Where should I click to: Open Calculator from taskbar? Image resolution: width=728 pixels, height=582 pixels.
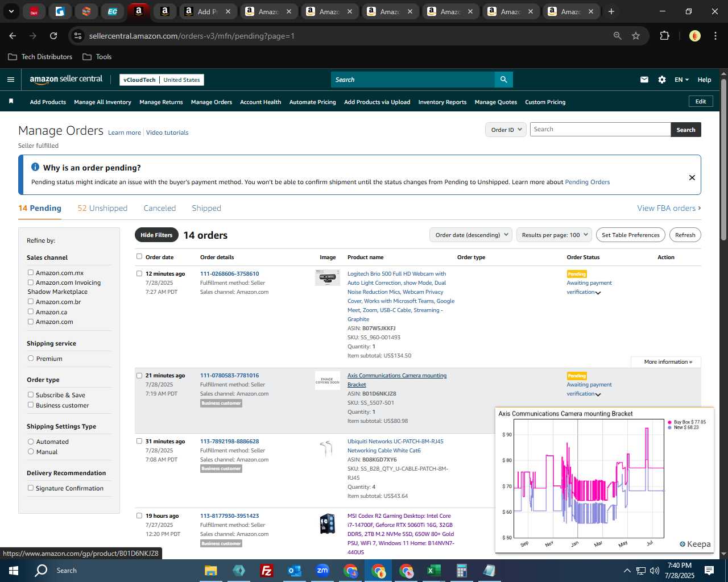(461, 571)
